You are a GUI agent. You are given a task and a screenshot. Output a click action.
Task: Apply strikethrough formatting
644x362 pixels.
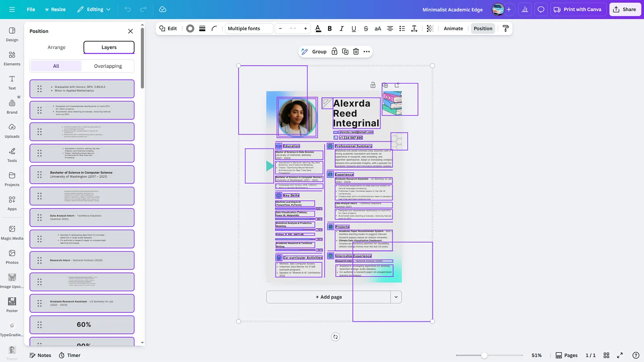[366, 29]
